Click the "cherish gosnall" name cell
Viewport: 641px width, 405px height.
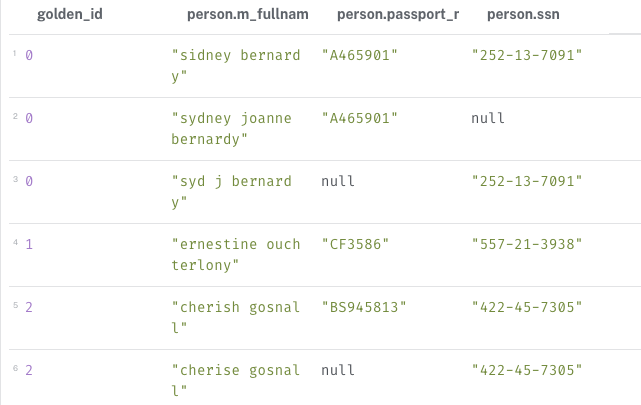[236, 317]
